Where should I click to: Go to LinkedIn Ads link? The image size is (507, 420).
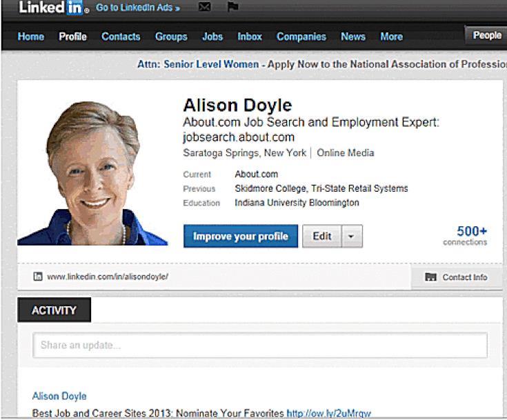pyautogui.click(x=138, y=8)
